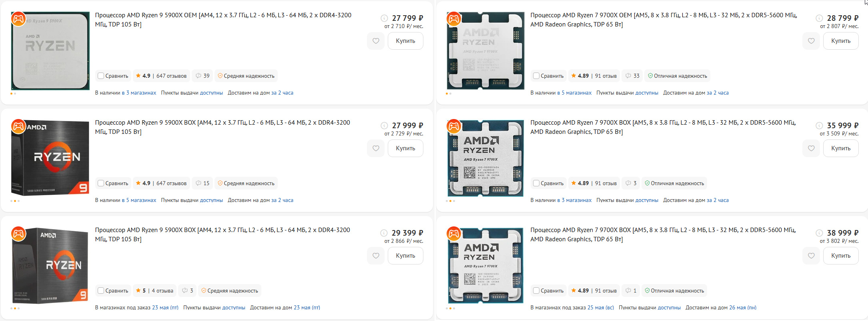868x321 pixels.
Task: Open Ryzen 9 5900X OEM product title
Action: [x=223, y=20]
